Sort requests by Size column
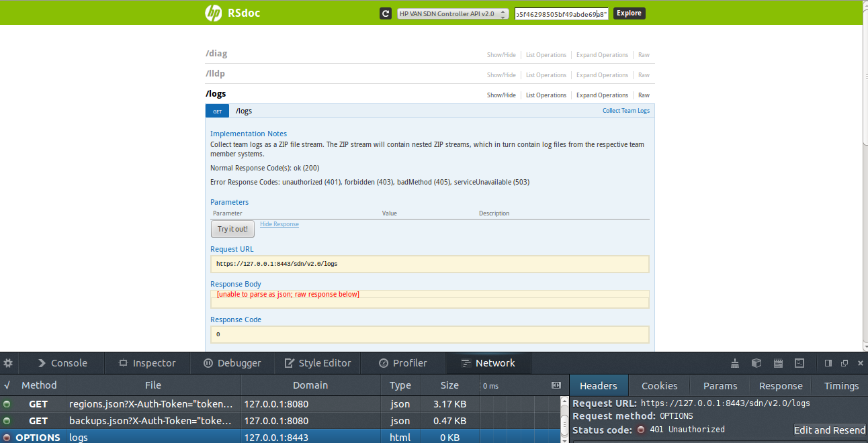Screen dimensions: 868x443 coord(449,385)
